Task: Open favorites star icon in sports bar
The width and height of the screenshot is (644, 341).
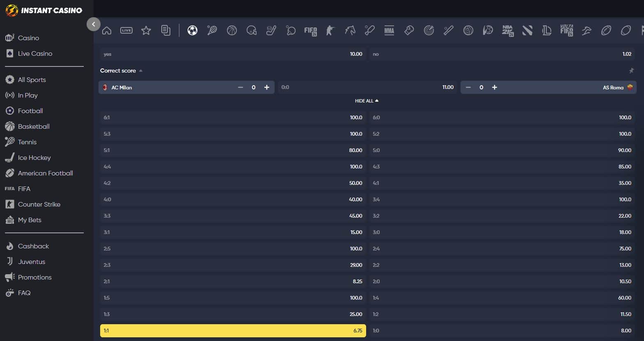Action: [146, 30]
